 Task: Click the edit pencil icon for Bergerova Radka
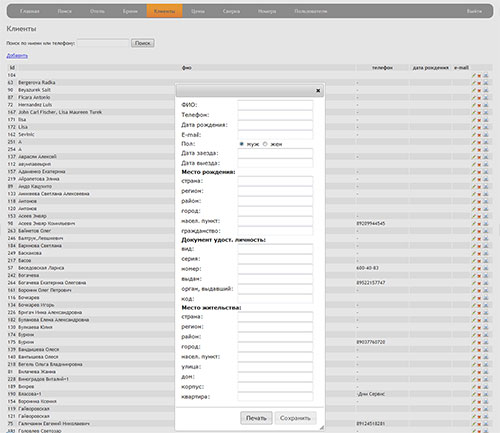coord(474,83)
